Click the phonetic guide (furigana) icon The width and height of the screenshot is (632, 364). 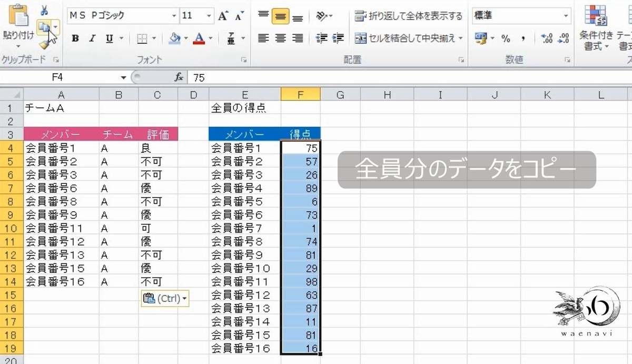[231, 38]
